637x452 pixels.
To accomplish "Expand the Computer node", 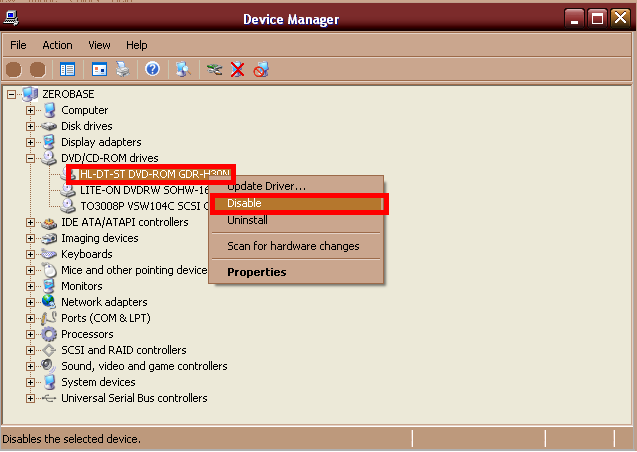I will 30,110.
